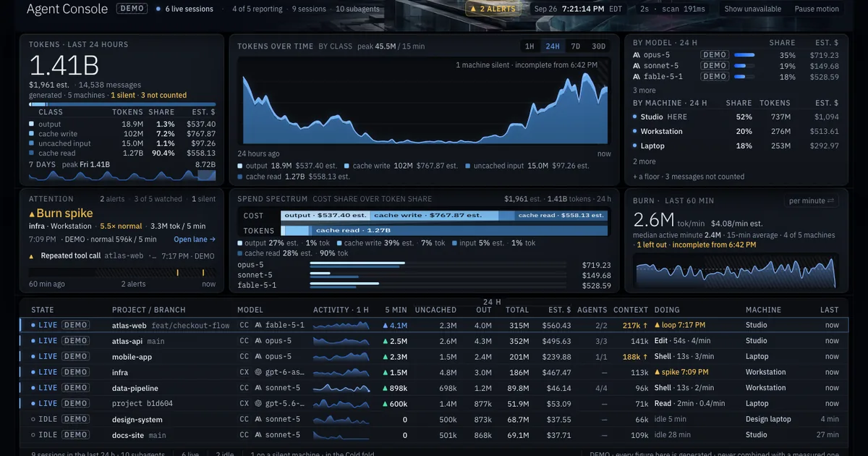
Task: Click the warning triangle beside Repeated tool call
Action: pyautogui.click(x=31, y=256)
